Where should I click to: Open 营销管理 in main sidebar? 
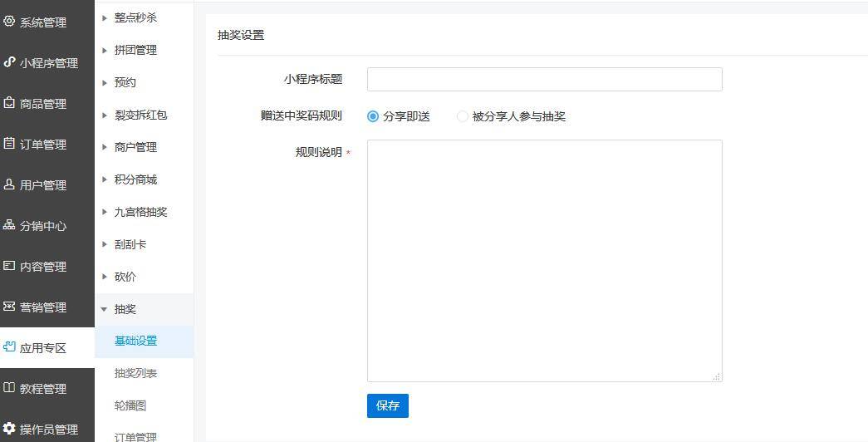[47, 307]
